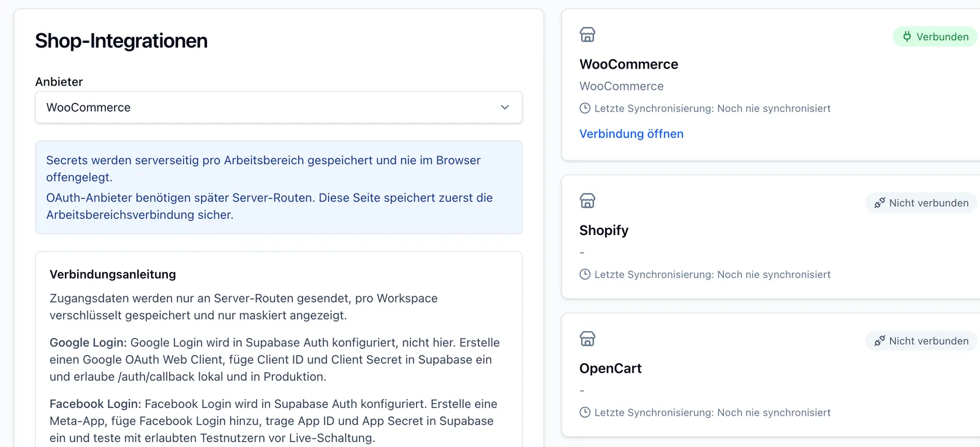Click WooCommerce's 'Letzte Synchronisierung' text
Viewport: 980px width, 447px height.
(712, 108)
